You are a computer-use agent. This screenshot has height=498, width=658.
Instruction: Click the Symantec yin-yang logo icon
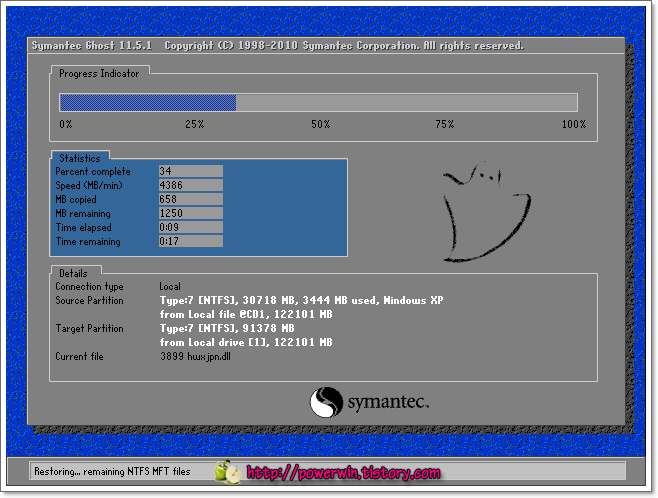click(326, 402)
